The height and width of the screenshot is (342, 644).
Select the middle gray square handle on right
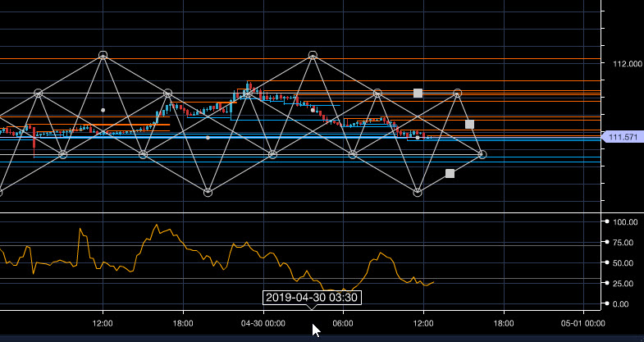[x=469, y=125]
